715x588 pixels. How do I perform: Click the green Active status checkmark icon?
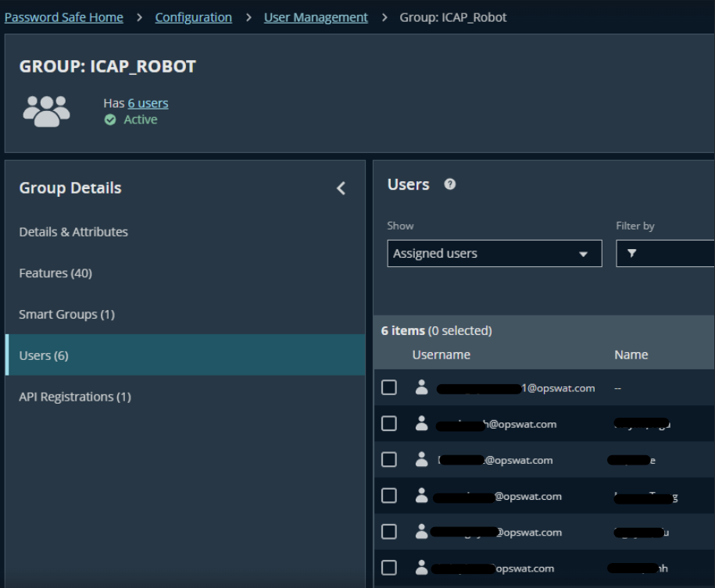tap(110, 119)
